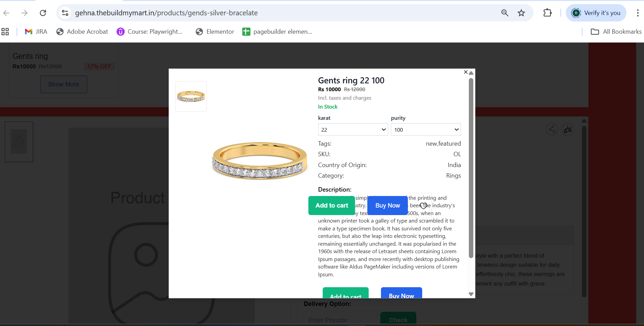Click the compare scale icon on the product page
The height and width of the screenshot is (326, 644).
[568, 129]
